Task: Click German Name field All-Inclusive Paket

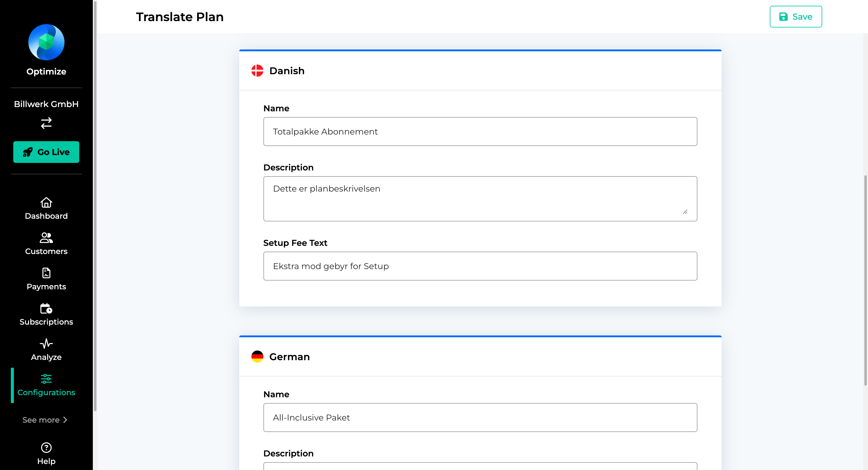Action: [x=480, y=418]
